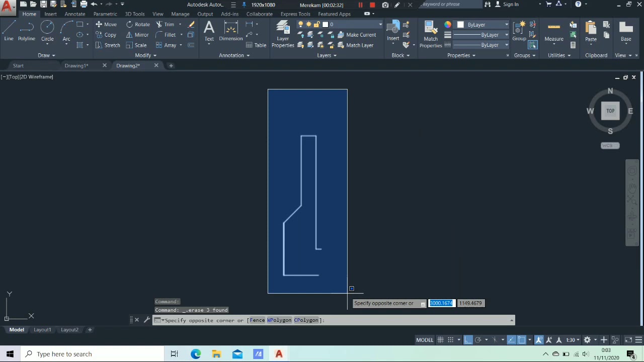Click the Scale tool
Screen dimensions: 644x362
136,45
